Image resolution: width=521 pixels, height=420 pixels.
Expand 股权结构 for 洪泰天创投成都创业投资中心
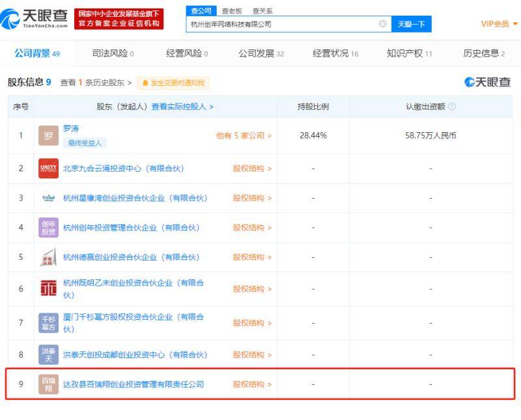coord(252,355)
